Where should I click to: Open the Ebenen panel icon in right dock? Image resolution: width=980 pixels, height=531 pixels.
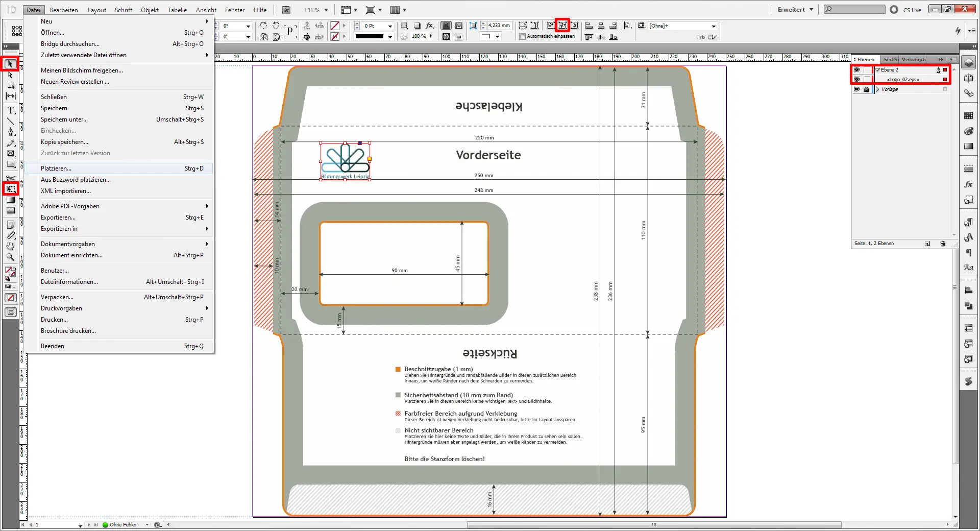click(968, 62)
